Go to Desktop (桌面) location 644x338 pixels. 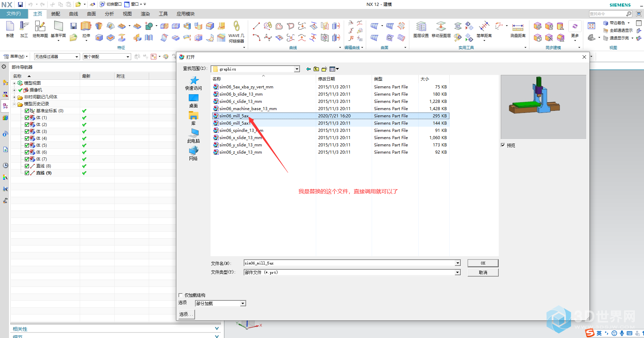tap(194, 101)
